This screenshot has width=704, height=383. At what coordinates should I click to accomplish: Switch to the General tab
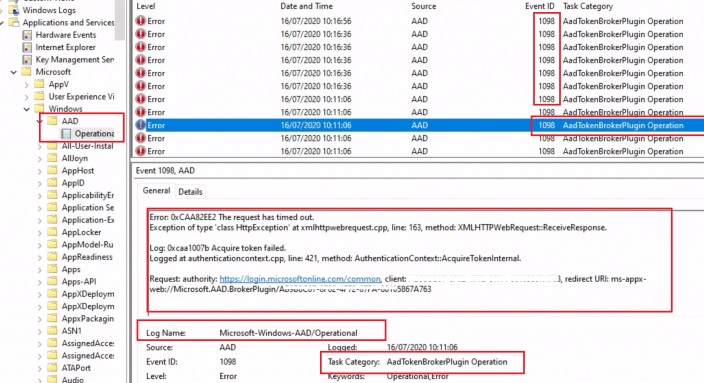156,191
